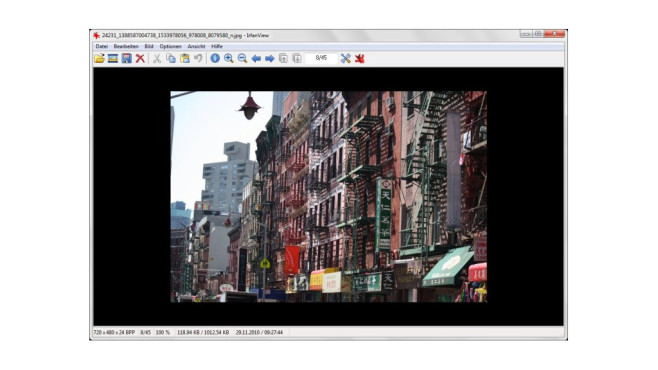Zoom in with the magnifier plus icon
This screenshot has height=370, width=658.
pyautogui.click(x=229, y=58)
